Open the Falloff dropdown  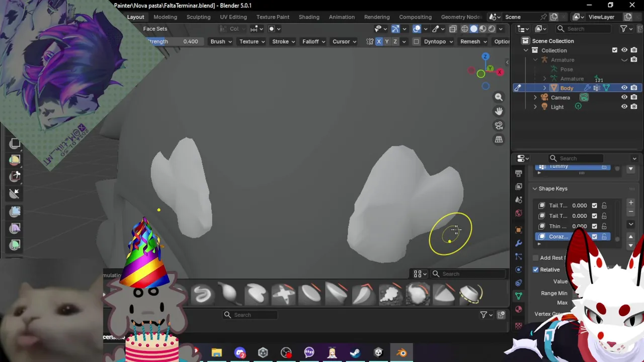(313, 41)
